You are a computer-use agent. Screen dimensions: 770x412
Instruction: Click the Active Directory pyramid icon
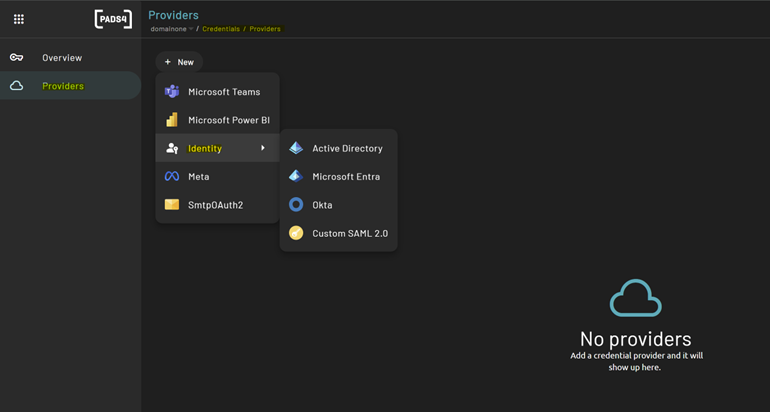[296, 148]
